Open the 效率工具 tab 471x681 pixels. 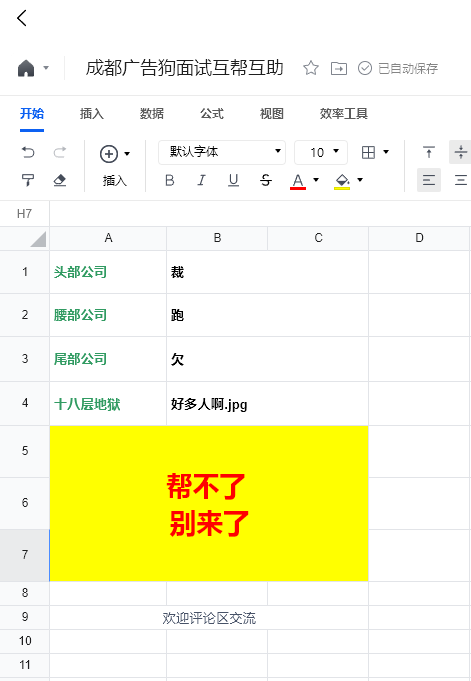coord(344,114)
